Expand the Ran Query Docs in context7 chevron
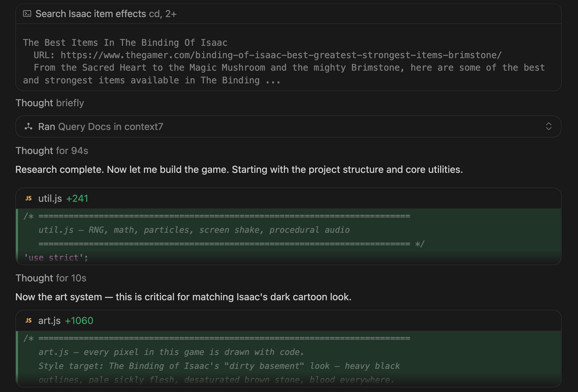 coord(548,126)
